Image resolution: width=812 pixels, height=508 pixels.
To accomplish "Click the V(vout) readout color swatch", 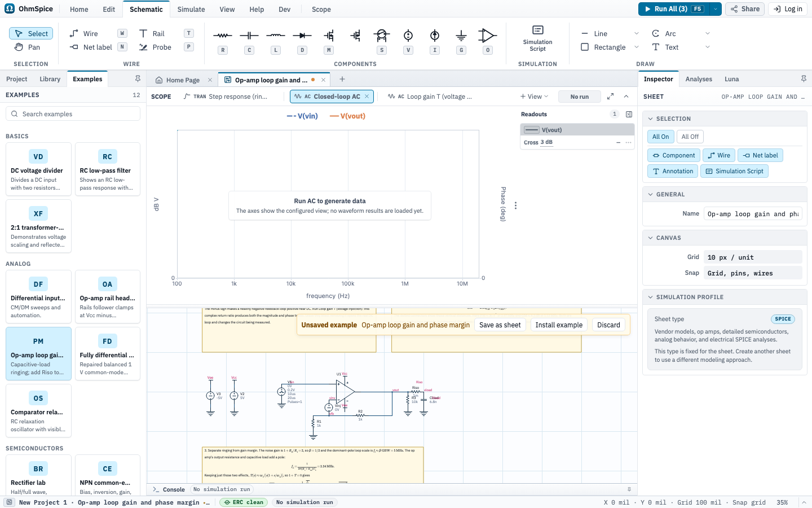I will [x=532, y=130].
